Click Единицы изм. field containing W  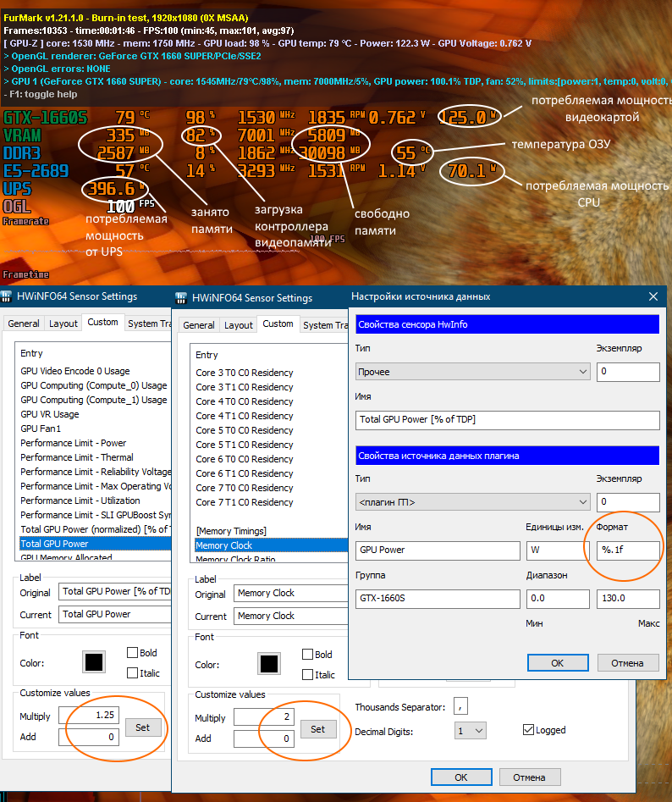pos(558,550)
